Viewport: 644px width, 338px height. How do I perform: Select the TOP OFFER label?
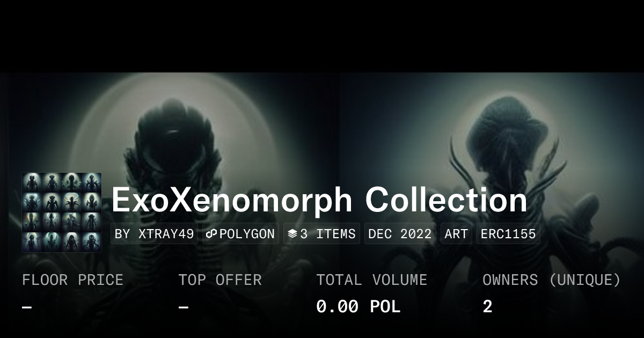pyautogui.click(x=220, y=280)
